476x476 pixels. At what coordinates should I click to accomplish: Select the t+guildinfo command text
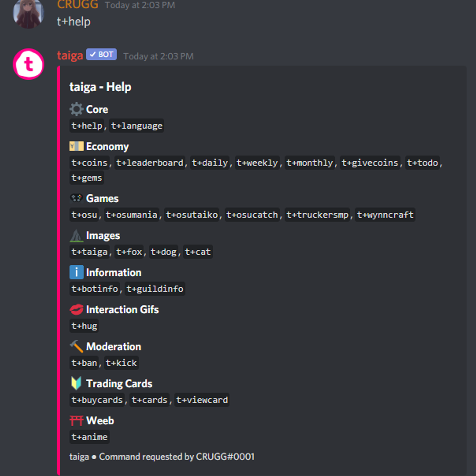tap(155, 289)
